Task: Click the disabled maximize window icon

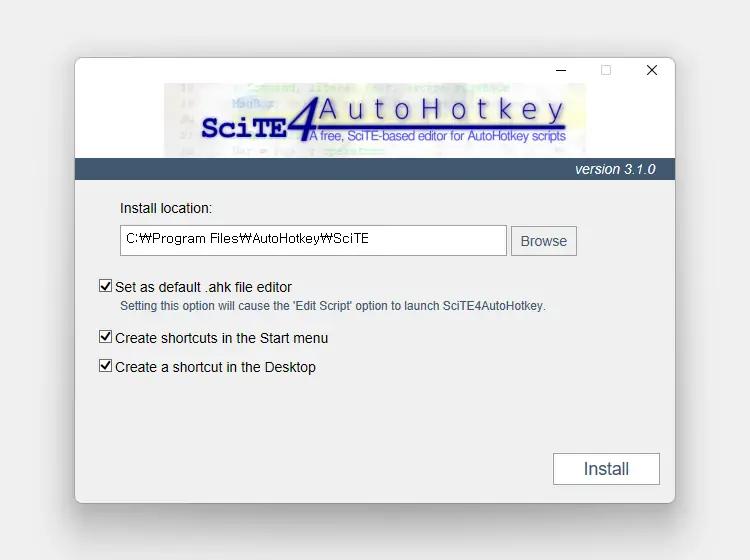Action: [606, 70]
